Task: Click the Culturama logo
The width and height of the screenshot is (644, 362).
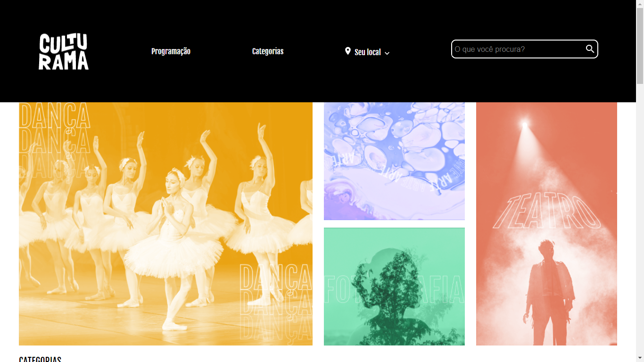Action: pos(64,52)
